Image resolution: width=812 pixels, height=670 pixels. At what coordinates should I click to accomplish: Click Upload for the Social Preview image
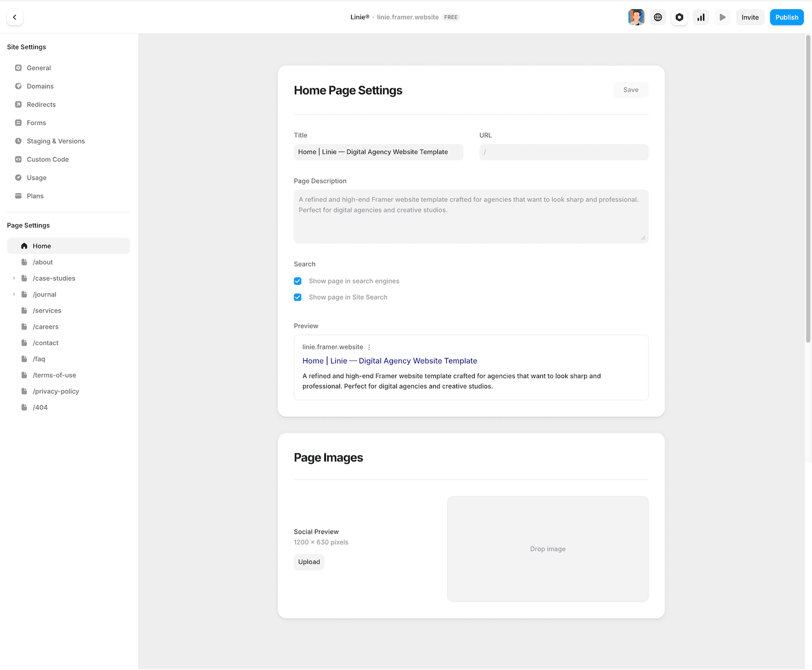(x=309, y=562)
